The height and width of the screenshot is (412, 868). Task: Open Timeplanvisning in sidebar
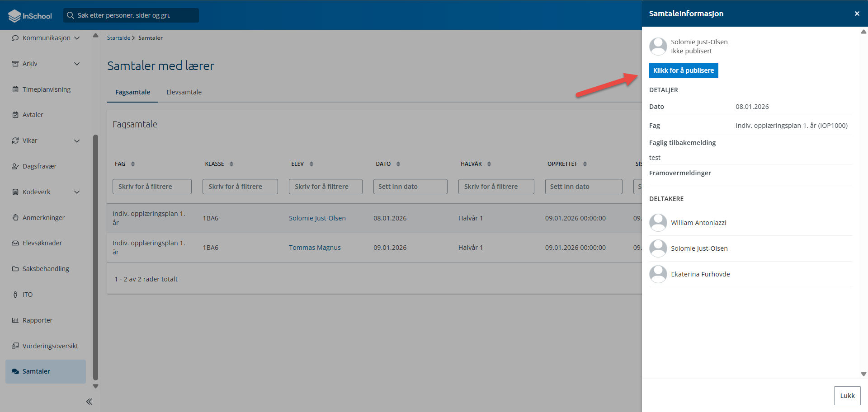tap(46, 89)
